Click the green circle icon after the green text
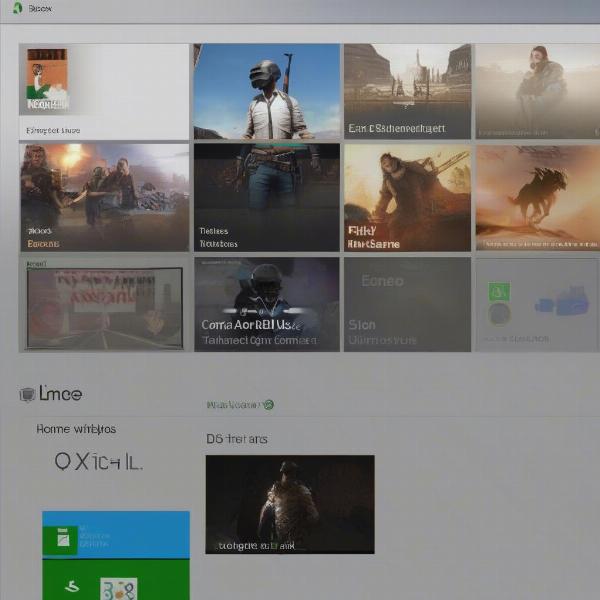Viewport: 600px width, 600px height. point(269,404)
